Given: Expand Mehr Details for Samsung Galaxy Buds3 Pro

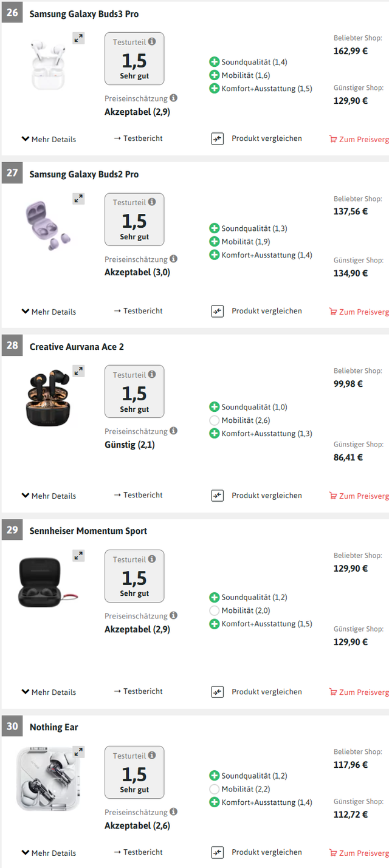Looking at the screenshot, I should [x=49, y=139].
